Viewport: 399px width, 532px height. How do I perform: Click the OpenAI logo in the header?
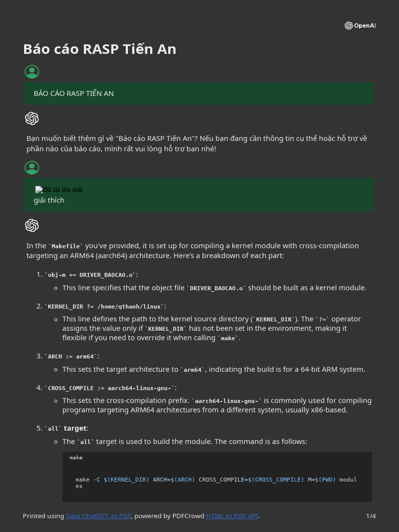coord(360,25)
